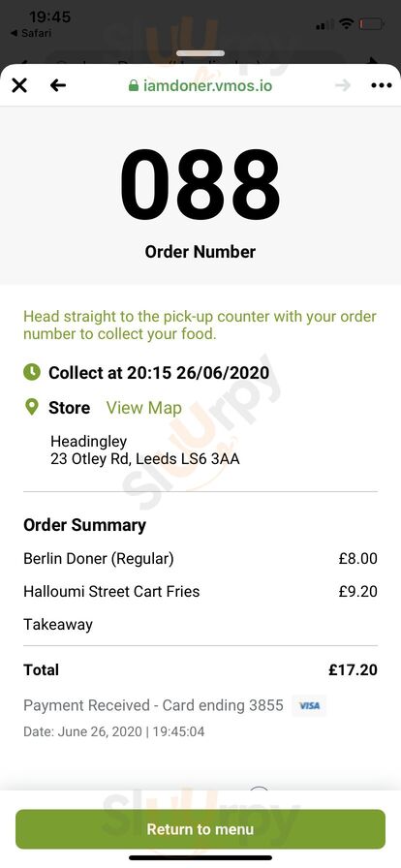Viewport: 401px width, 868px height.
Task: Close the in-app browser with X
Action: pyautogui.click(x=19, y=85)
